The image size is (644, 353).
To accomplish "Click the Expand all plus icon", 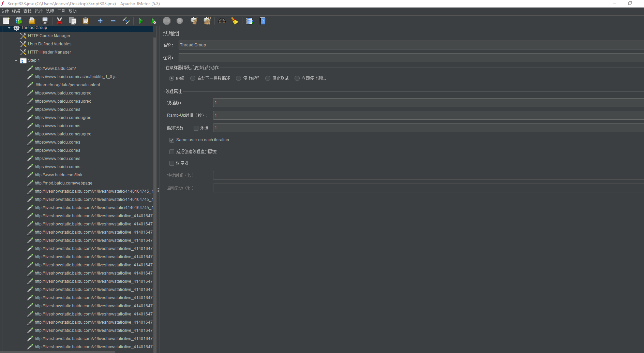I will pyautogui.click(x=100, y=21).
